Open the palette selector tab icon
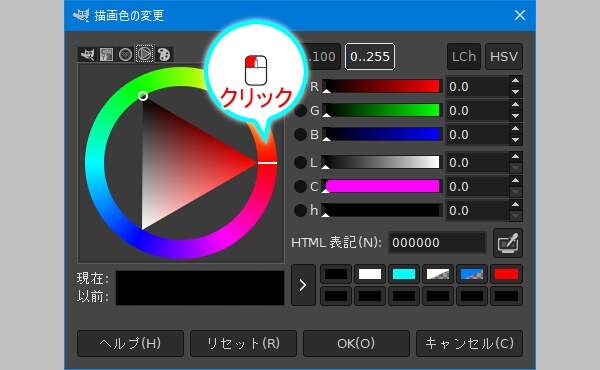600x370 pixels. click(164, 54)
